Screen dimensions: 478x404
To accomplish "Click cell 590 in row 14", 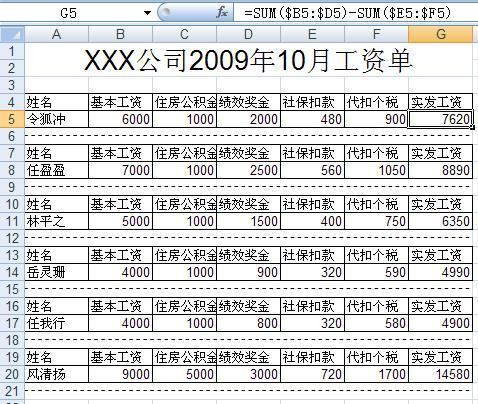I will [376, 272].
